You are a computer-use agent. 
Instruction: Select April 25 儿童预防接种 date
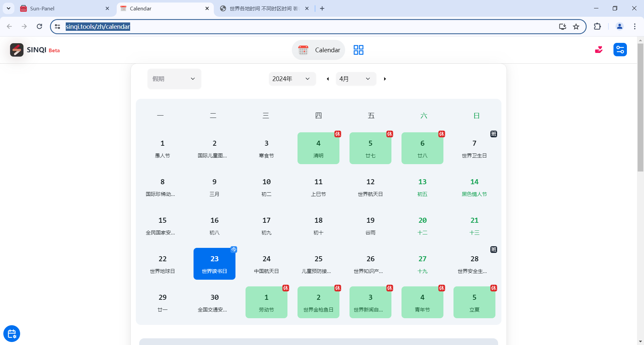point(318,264)
